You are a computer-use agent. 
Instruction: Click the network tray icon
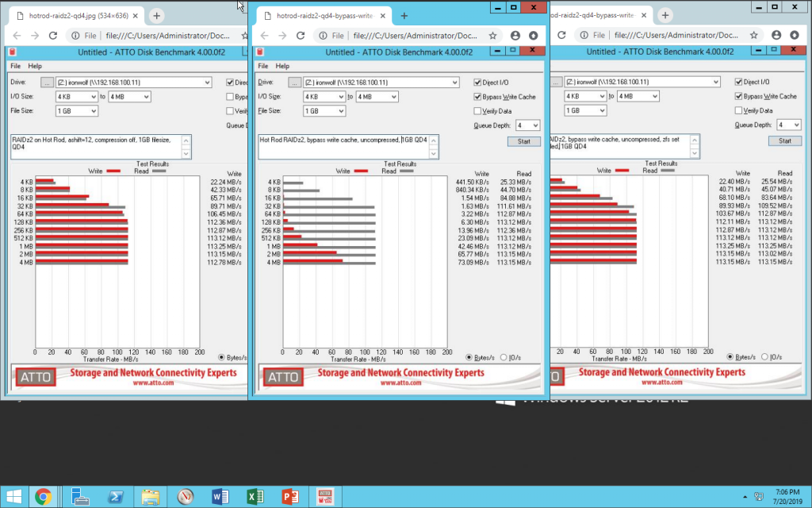(x=759, y=497)
